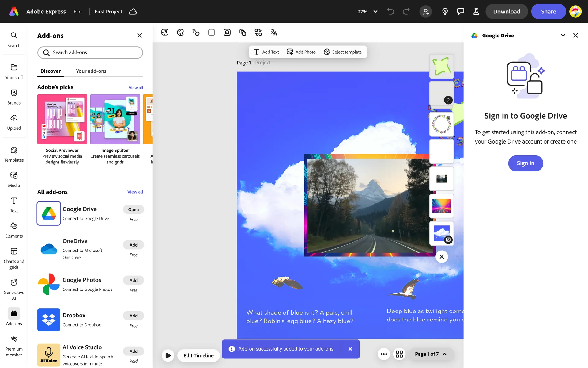Select the rainbow gradient layer thumbnail
The width and height of the screenshot is (588, 368).
coord(441,206)
